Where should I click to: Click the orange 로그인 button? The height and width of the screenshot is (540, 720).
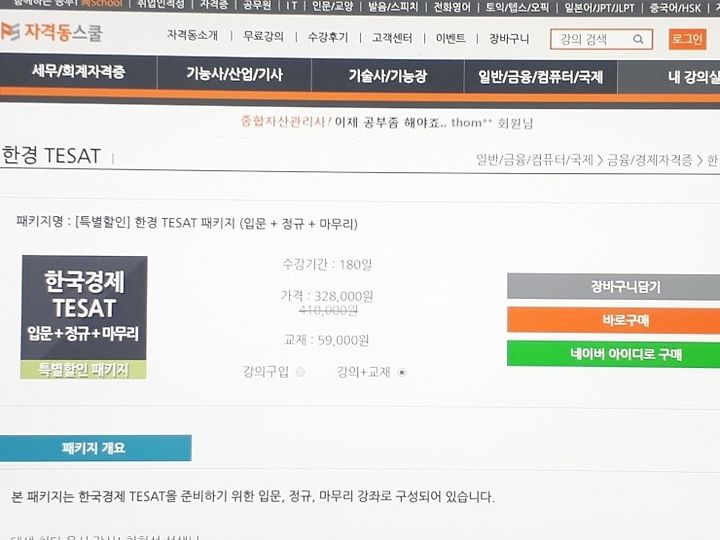[x=687, y=39]
